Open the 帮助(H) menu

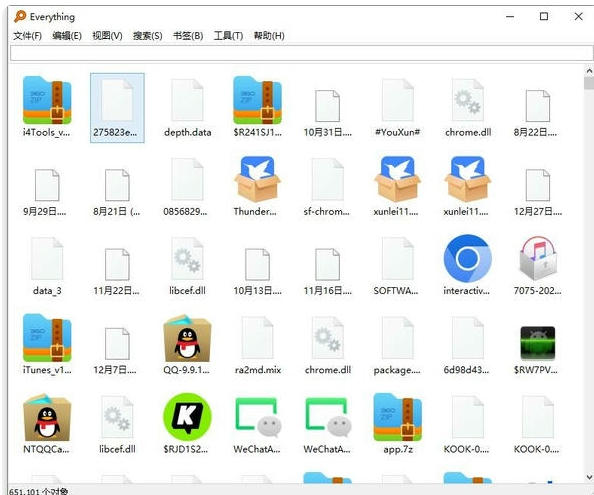coord(269,36)
